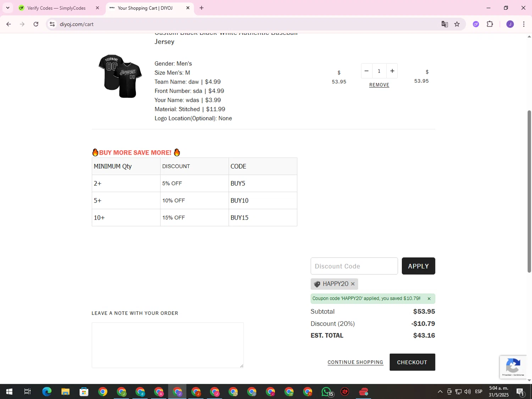The height and width of the screenshot is (399, 532).
Task: Open the purple extension icon
Action: click(x=476, y=24)
